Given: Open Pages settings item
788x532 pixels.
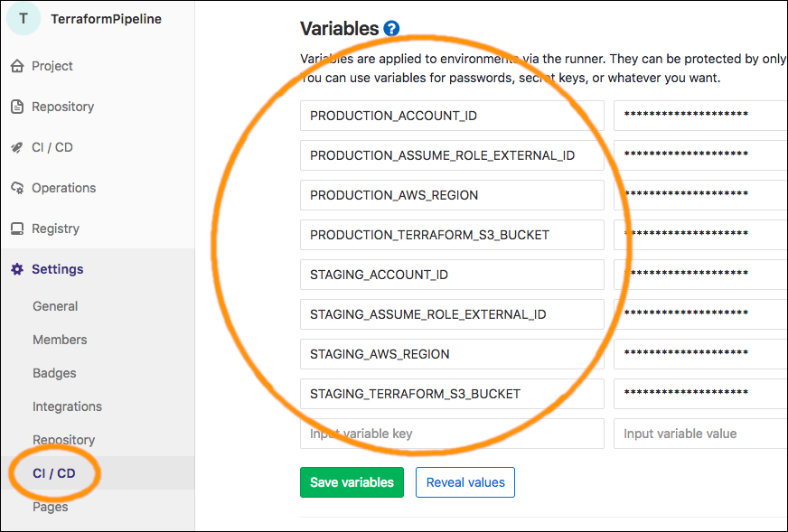Looking at the screenshot, I should point(50,507).
